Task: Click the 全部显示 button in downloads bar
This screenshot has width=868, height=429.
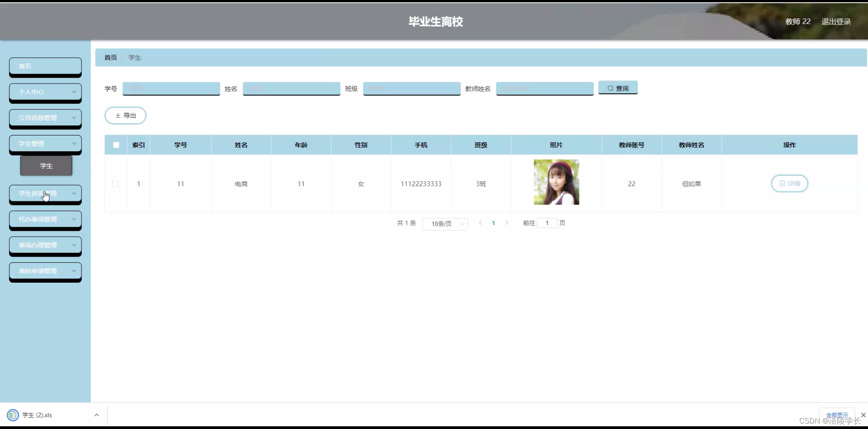Action: [x=837, y=414]
